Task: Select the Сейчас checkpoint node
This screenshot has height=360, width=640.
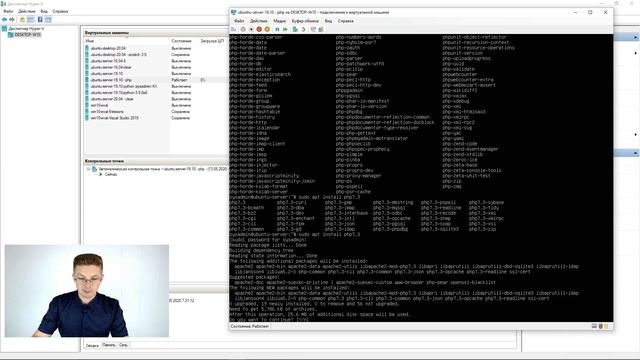Action: click(x=111, y=174)
